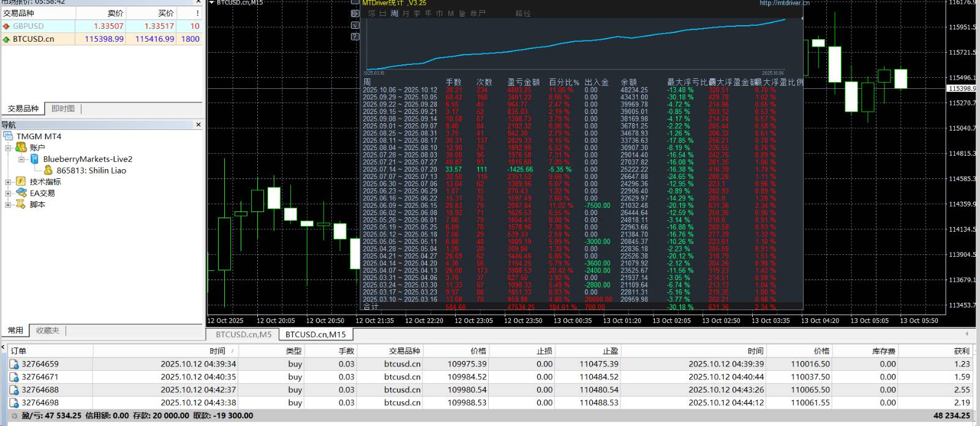980x426 pixels.
Task: Click the chart tabs scroll-left arrow
Action: (x=968, y=334)
